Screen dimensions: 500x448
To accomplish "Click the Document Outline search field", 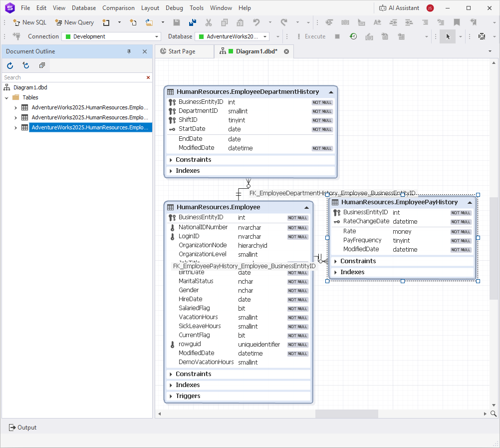I will click(73, 77).
